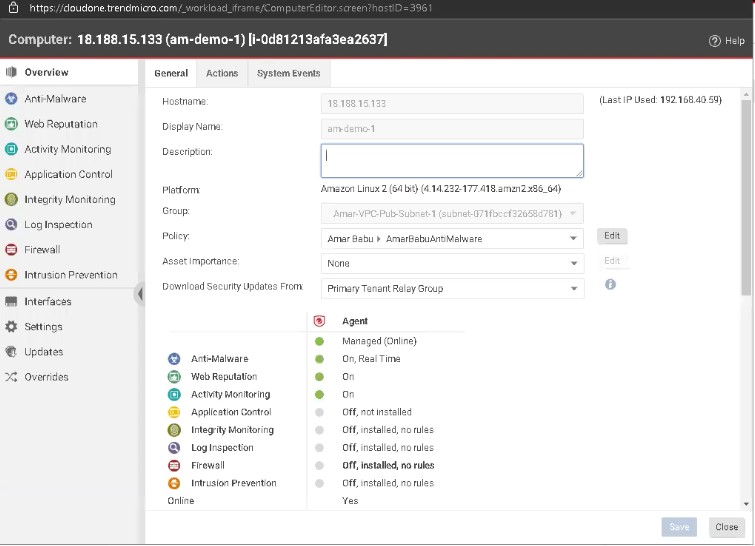Click the scrollbar down arrow

[x=746, y=504]
